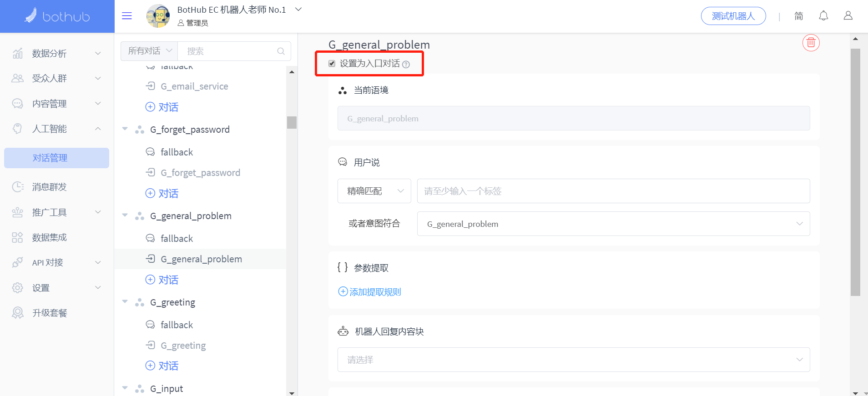868x396 pixels.
Task: Collapse the G_general_problem group triangle
Action: pyautogui.click(x=125, y=216)
